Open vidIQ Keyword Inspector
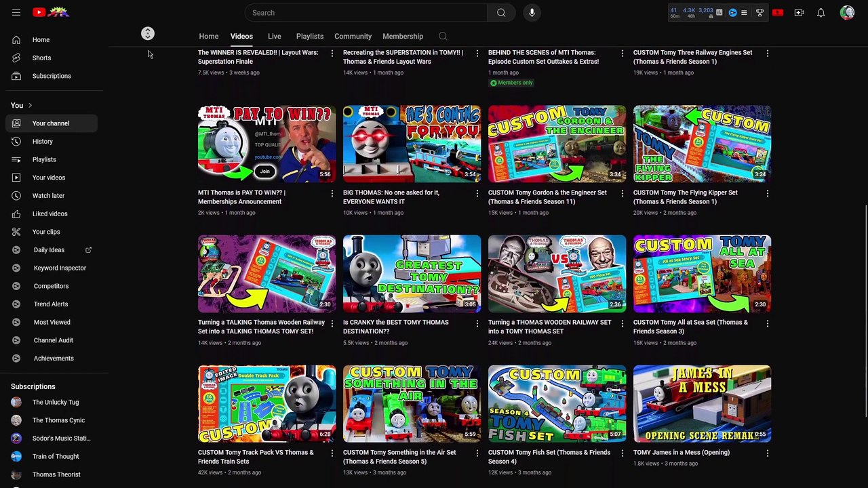Viewport: 868px width, 488px height. [52, 268]
